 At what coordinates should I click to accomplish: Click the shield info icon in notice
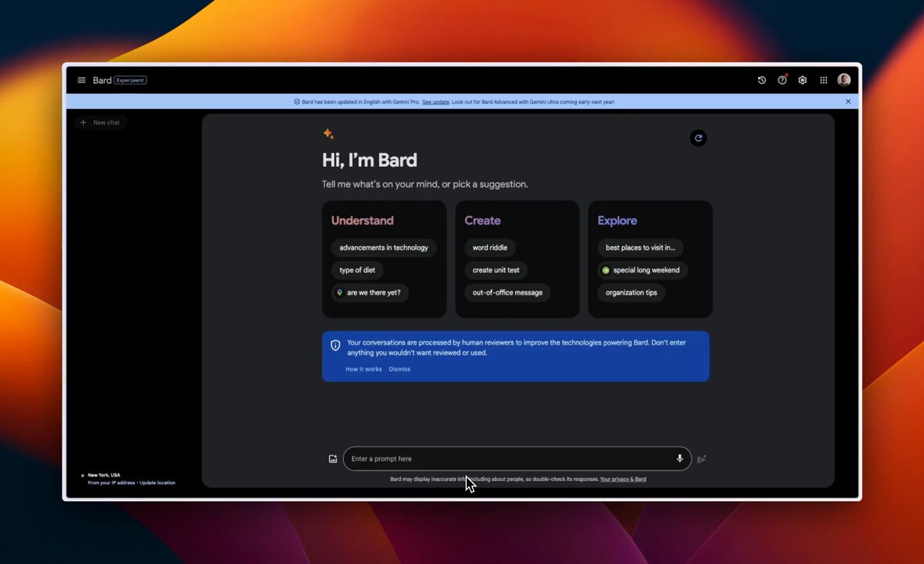(335, 345)
